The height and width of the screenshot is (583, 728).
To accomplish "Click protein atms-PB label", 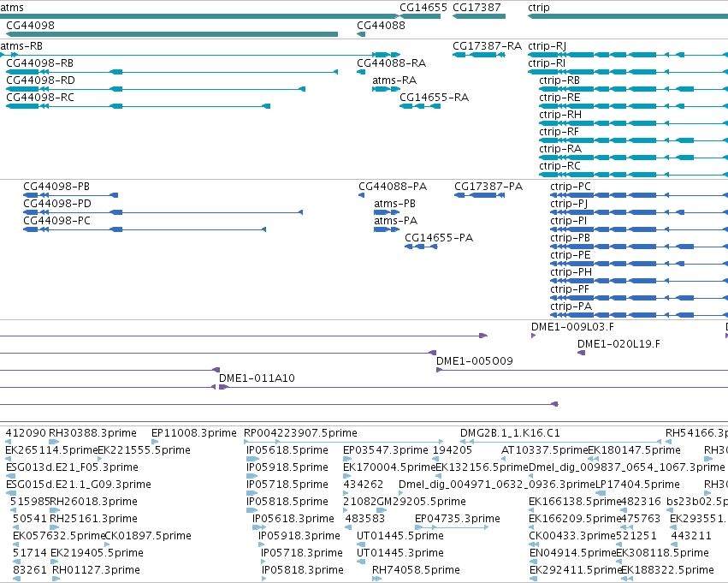I will click(x=394, y=204).
